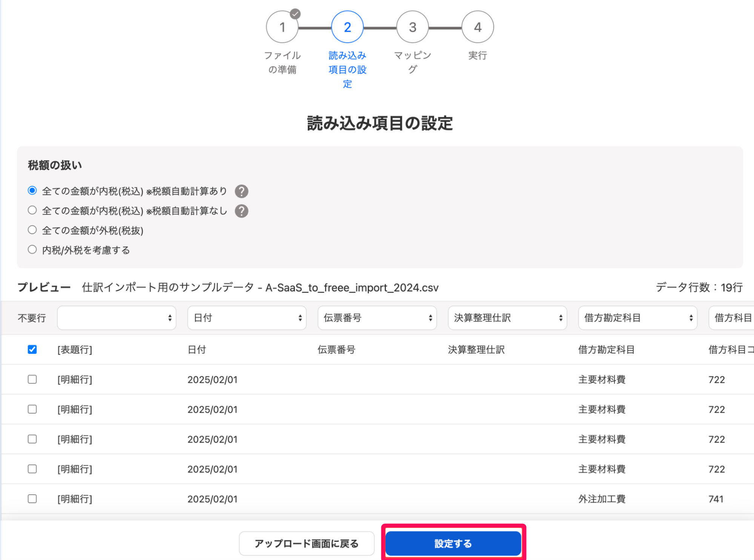Click データ行数：19行 text

click(x=699, y=287)
